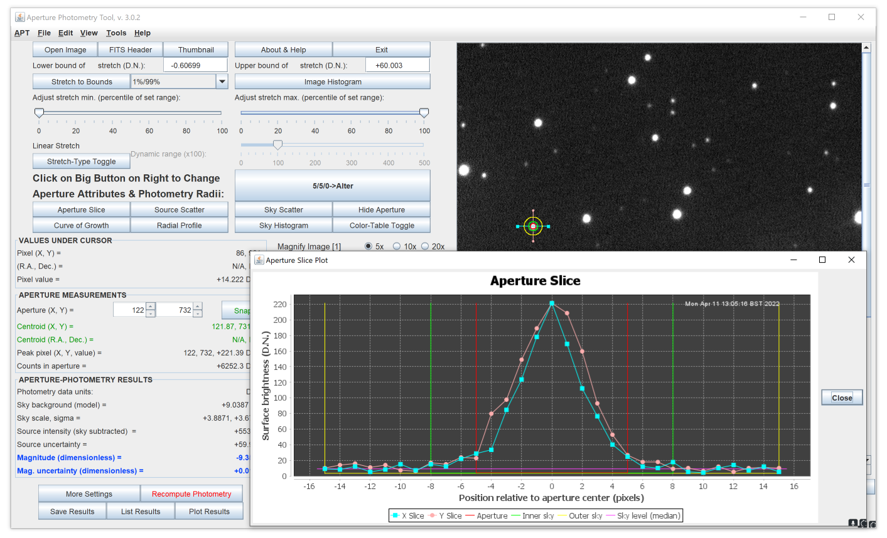Decrement the Aperture Y value spinner
This screenshot has width=887, height=538.
tap(197, 314)
